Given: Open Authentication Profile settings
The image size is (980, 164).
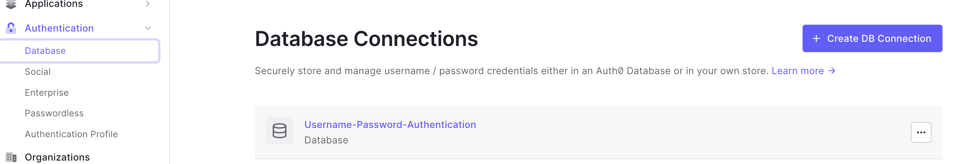Looking at the screenshot, I should (x=71, y=134).
